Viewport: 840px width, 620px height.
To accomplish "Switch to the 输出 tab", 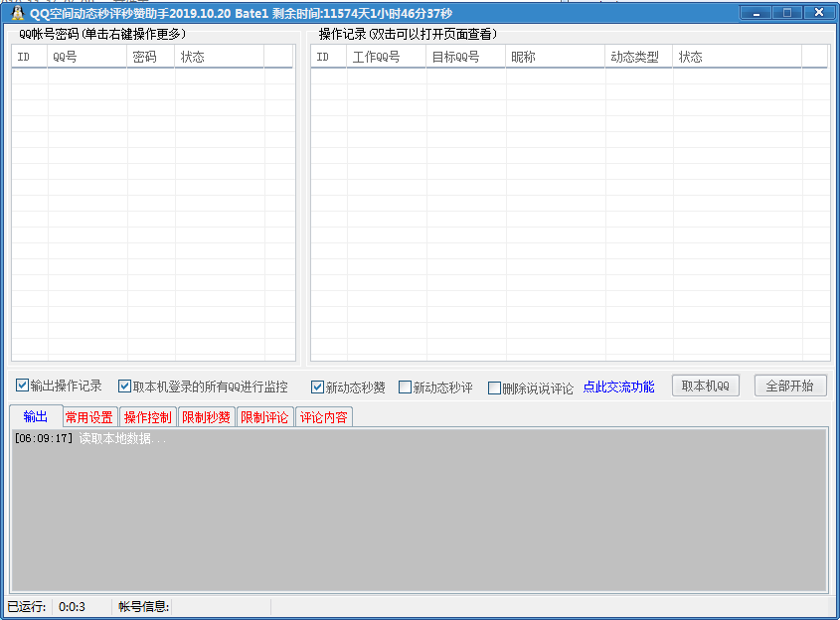I will click(36, 416).
